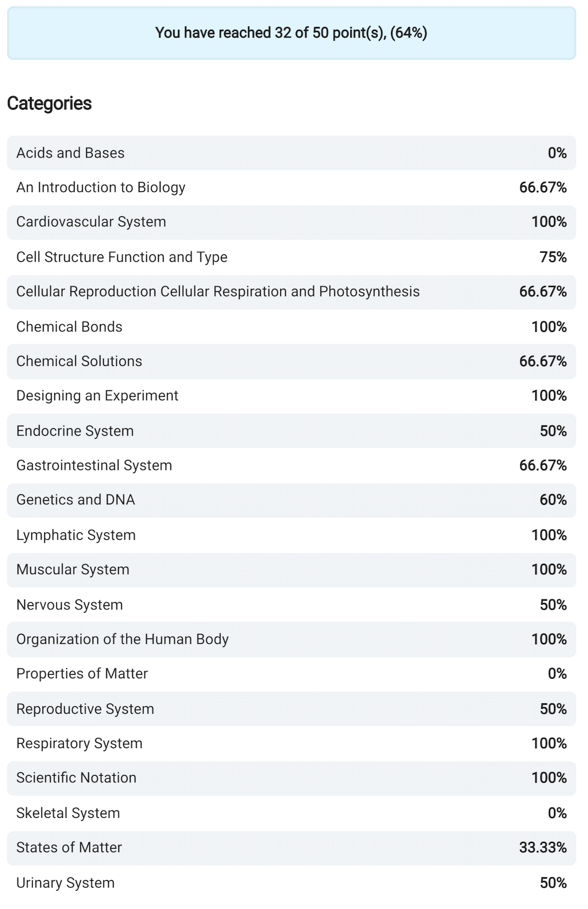Viewport: 588px width, 909px height.
Task: Click the 33.33% score for States of Matter
Action: 543,848
